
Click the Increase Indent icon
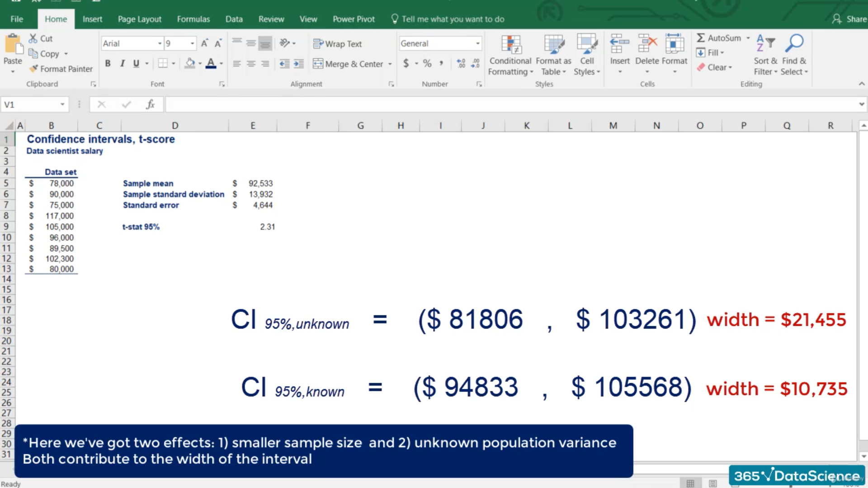[299, 64]
